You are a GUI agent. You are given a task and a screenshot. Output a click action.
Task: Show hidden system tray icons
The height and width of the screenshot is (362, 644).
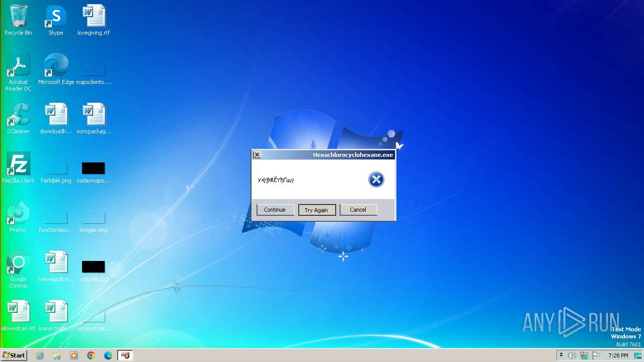561,355
